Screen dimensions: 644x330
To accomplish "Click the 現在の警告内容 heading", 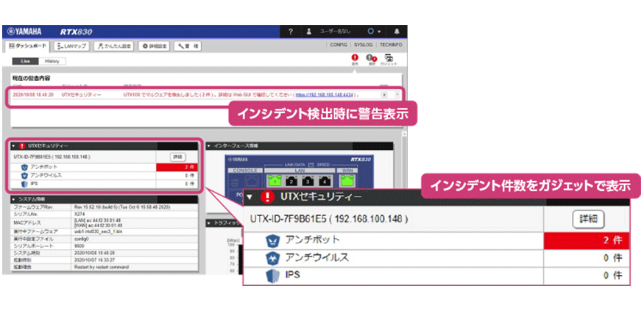I will [x=31, y=79].
